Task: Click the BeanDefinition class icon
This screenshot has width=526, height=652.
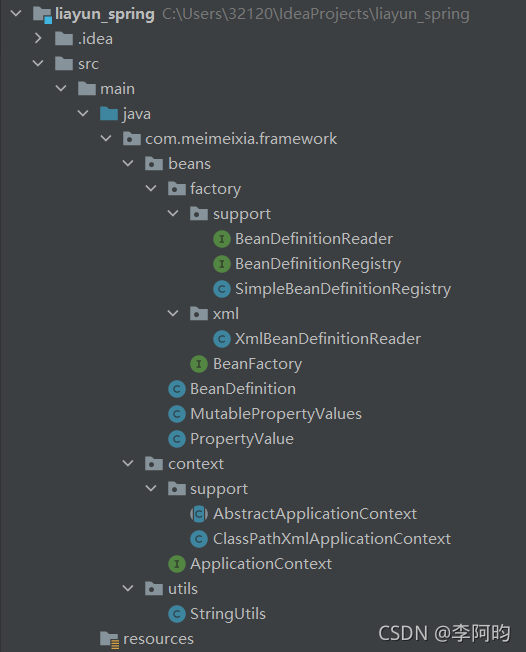Action: coord(177,389)
